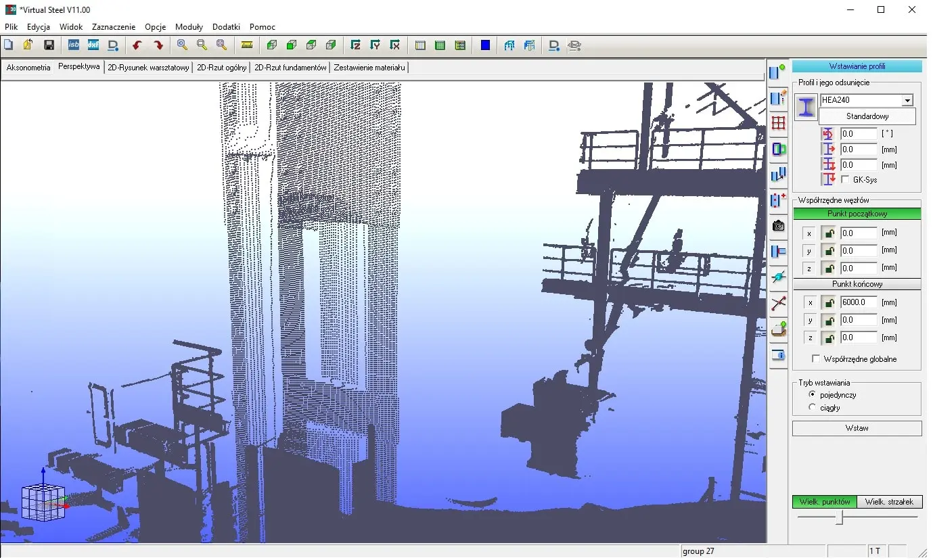Click the point size slider handle
The image size is (933, 560).
[x=840, y=517]
